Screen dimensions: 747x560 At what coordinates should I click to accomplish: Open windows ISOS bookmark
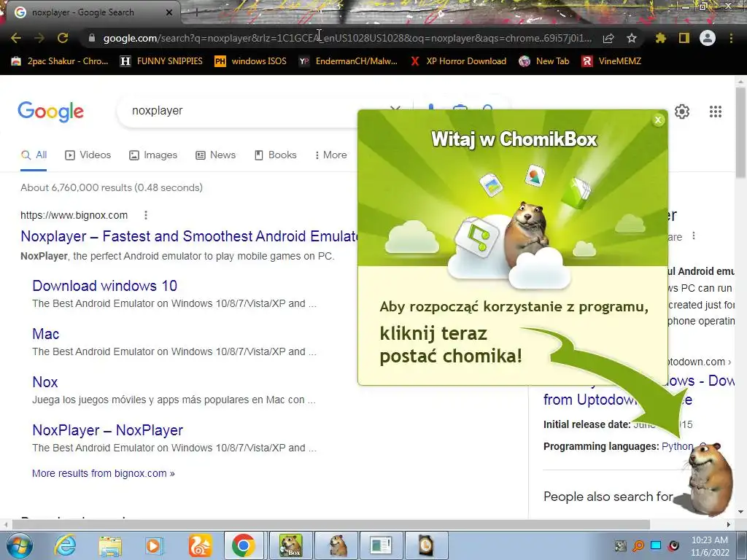pyautogui.click(x=251, y=61)
